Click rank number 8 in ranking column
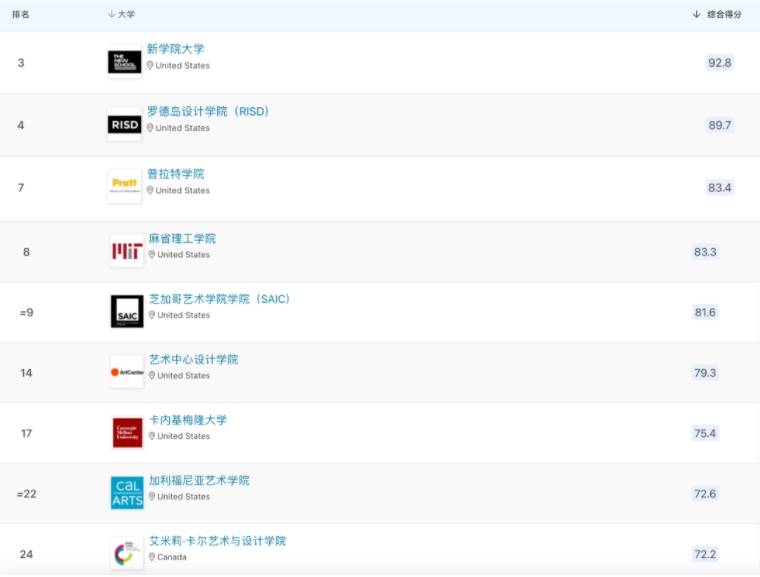Image resolution: width=760 pixels, height=577 pixels. [x=26, y=252]
